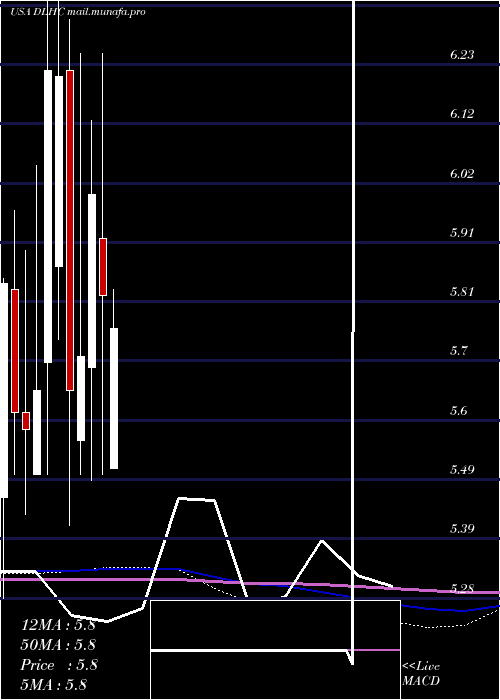Click the 6.12 price axis label
Image resolution: width=500 pixels, height=700 pixels.
coord(462,114)
